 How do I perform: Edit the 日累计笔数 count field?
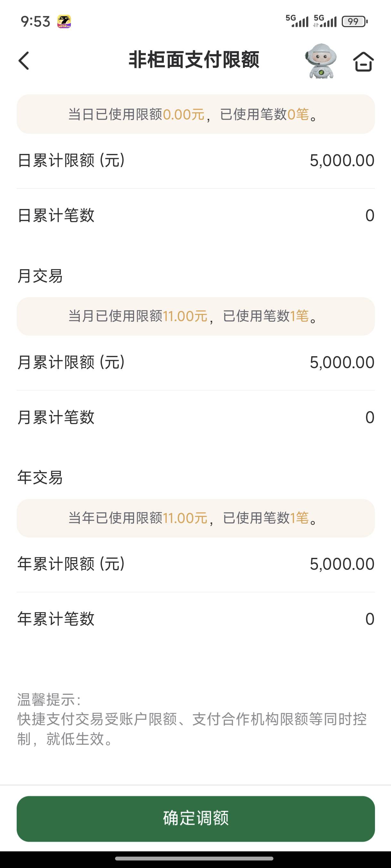[370, 215]
